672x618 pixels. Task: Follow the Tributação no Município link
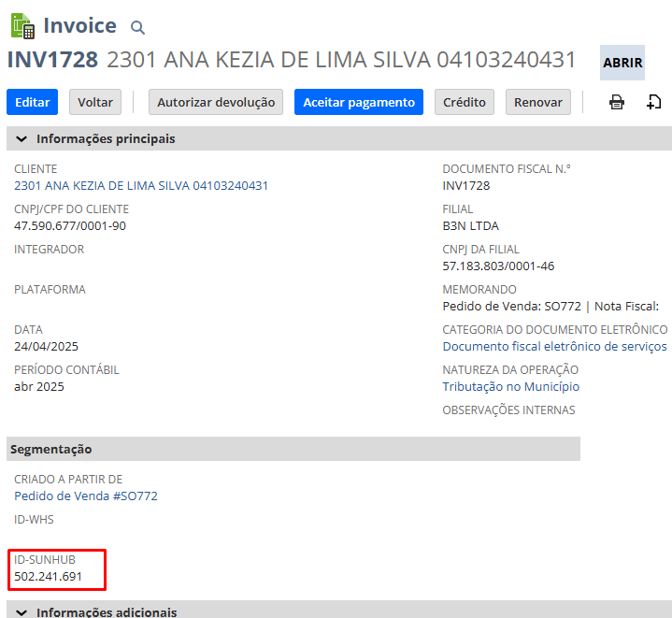point(510,386)
